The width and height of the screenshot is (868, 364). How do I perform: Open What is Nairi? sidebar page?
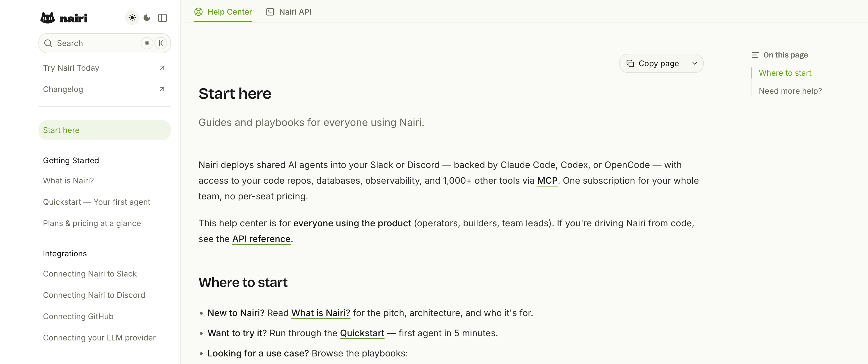point(68,181)
